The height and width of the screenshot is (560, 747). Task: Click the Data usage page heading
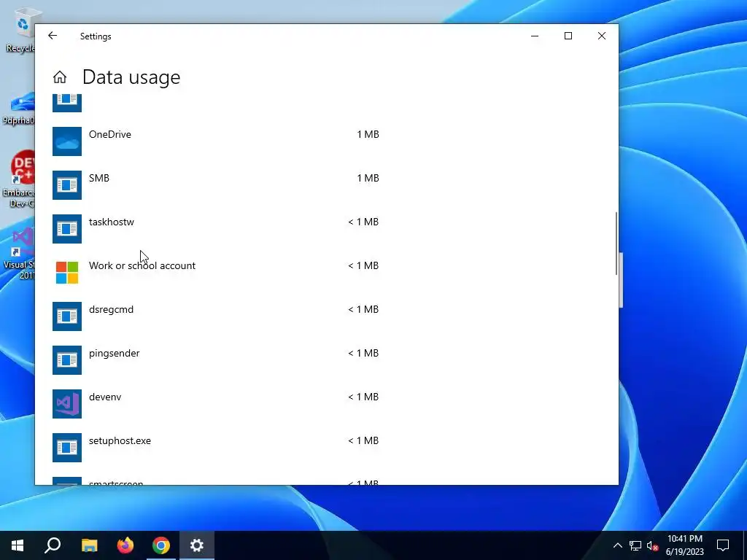131,77
